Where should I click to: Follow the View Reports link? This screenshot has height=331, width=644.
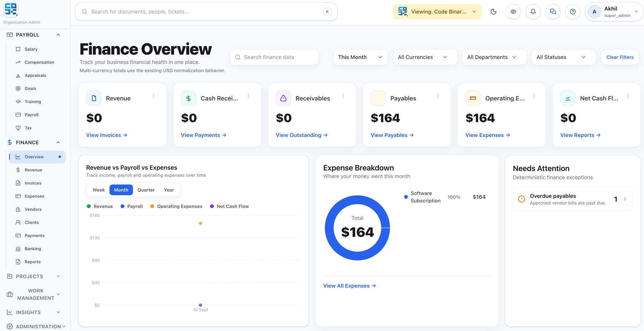point(580,135)
